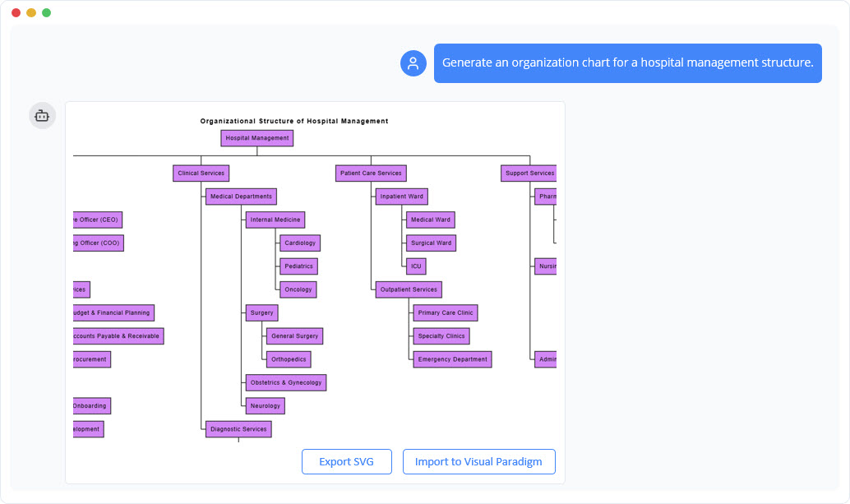Select the Hospital Management root node

(256, 137)
